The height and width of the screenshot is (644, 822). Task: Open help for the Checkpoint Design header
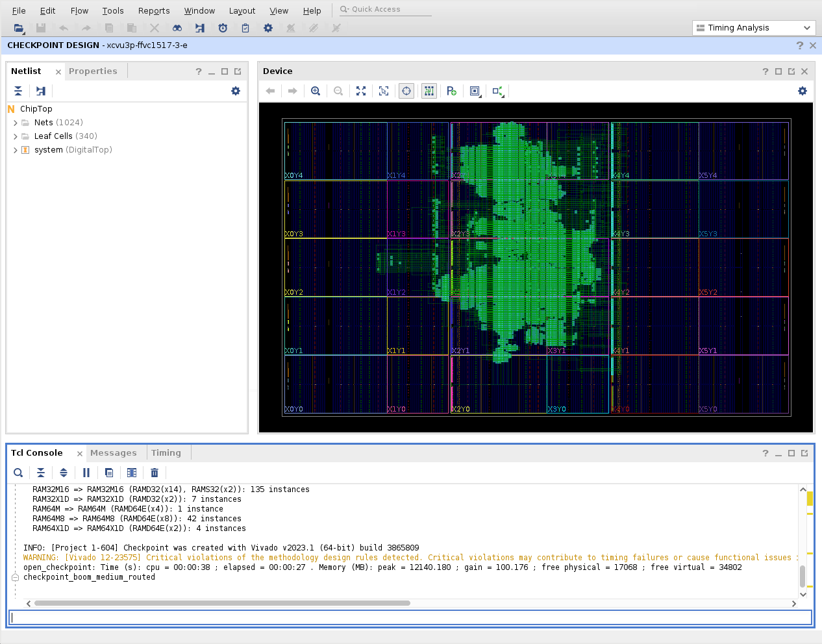(800, 45)
